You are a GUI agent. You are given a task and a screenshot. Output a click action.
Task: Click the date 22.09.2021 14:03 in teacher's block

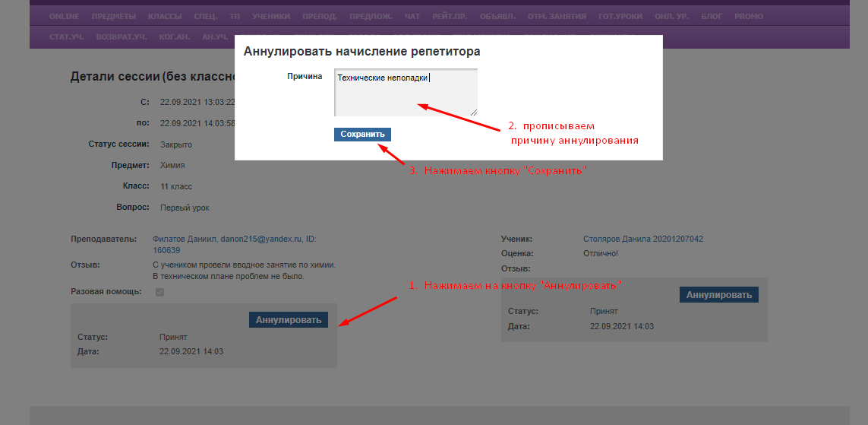point(191,351)
